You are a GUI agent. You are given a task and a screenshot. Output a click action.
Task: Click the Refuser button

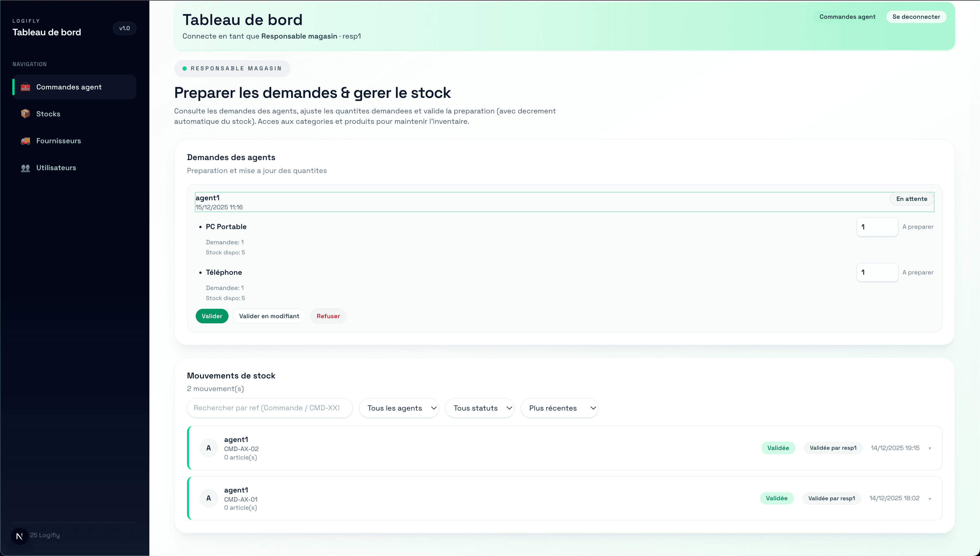(328, 316)
